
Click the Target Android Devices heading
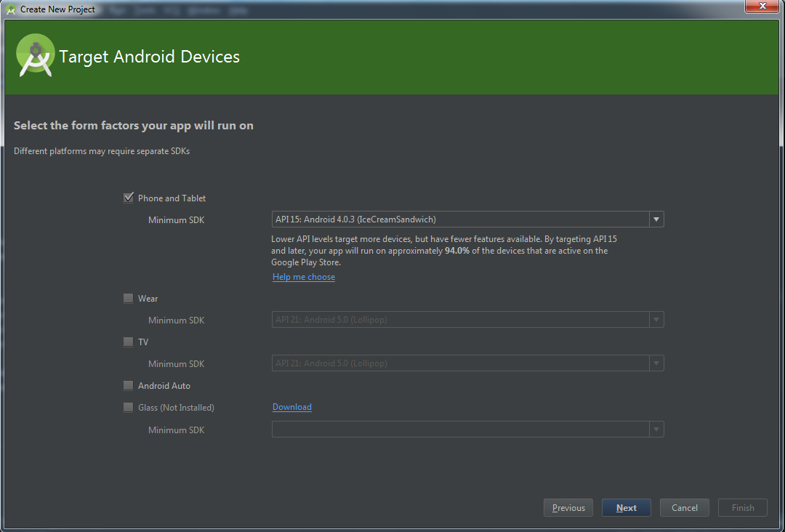(149, 57)
